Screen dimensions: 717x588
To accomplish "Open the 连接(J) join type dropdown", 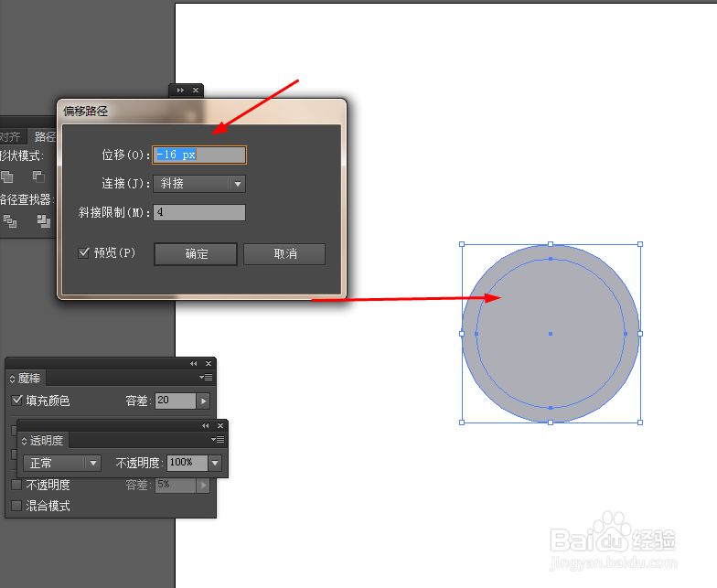I will pyautogui.click(x=199, y=184).
